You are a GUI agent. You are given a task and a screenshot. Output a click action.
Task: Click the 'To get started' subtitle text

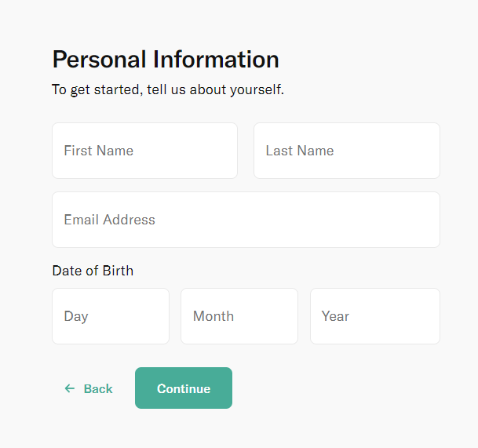[x=168, y=89]
